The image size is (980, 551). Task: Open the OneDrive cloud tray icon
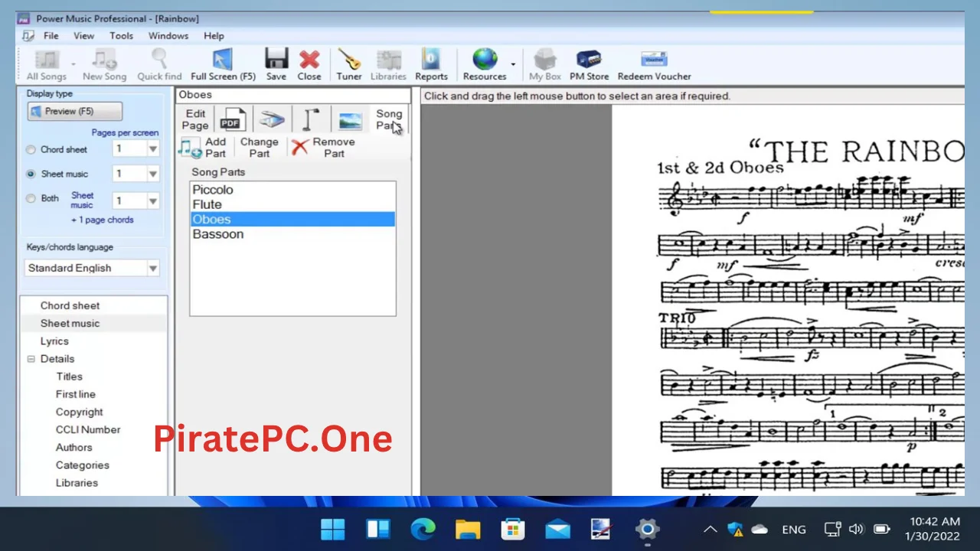point(759,529)
